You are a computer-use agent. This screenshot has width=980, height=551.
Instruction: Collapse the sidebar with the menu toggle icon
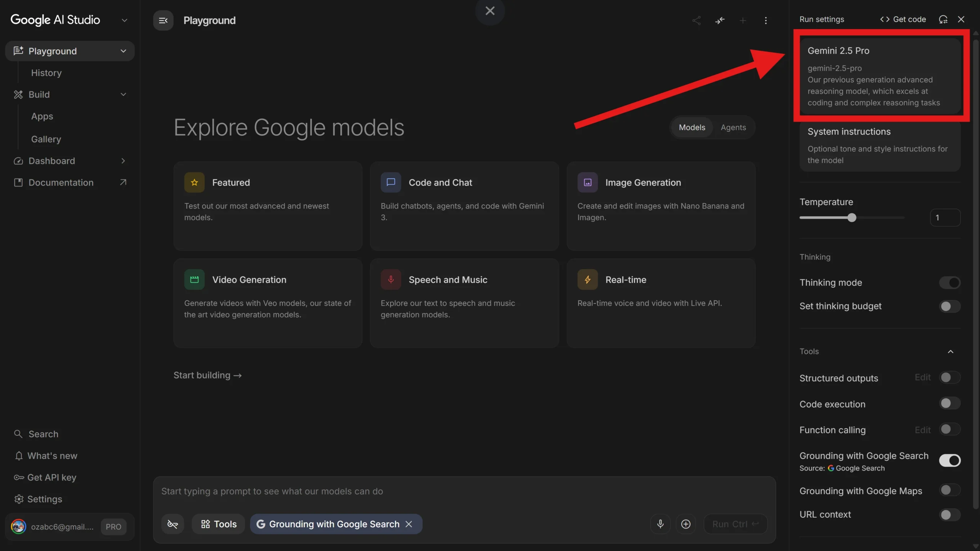point(163,20)
